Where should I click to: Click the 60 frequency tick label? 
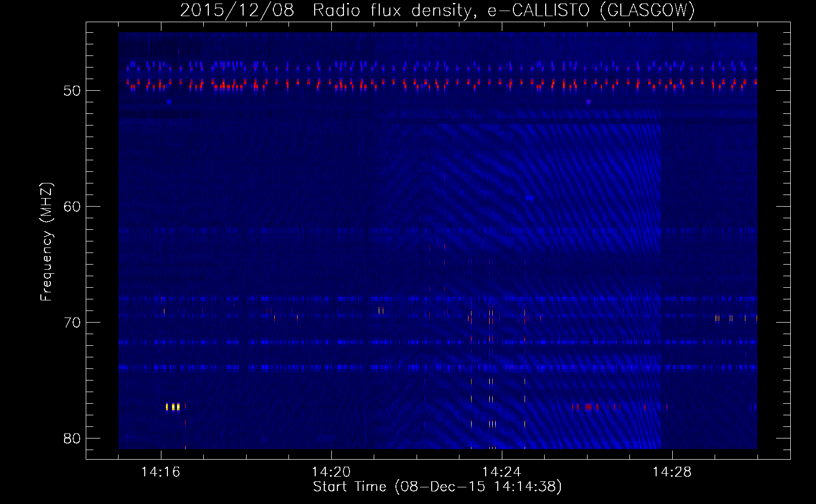72,207
